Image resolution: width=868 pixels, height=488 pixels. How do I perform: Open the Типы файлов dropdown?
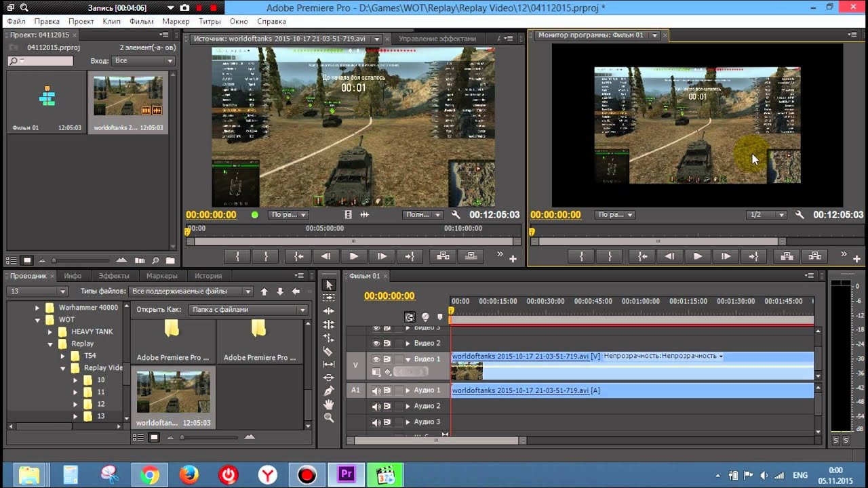191,291
